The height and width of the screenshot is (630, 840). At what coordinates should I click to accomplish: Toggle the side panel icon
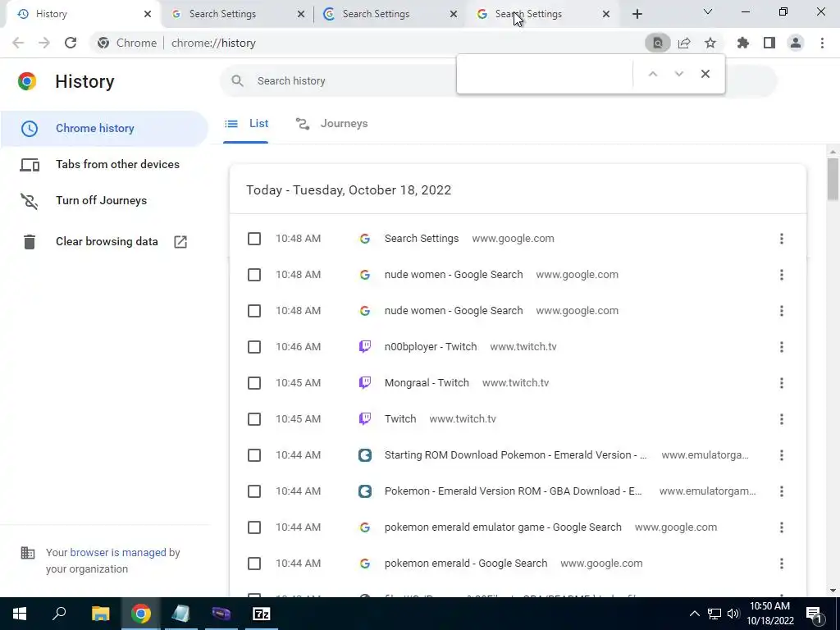point(769,43)
